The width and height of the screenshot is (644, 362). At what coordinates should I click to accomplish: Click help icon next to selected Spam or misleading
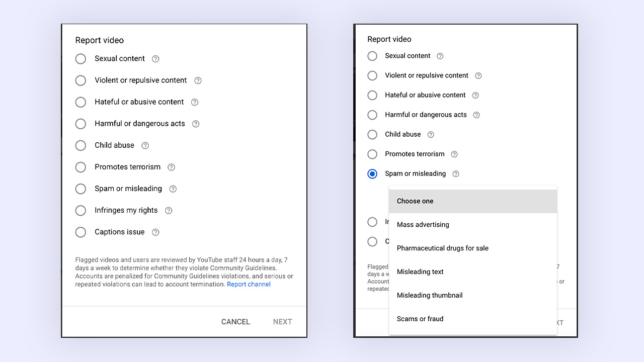[x=456, y=174]
